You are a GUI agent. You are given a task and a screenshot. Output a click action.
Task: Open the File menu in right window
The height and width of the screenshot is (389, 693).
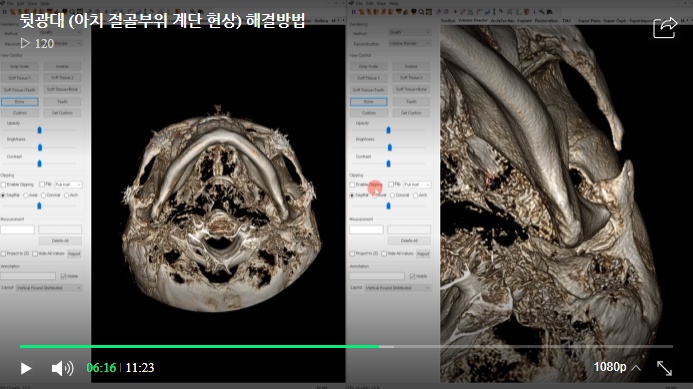tap(359, 4)
